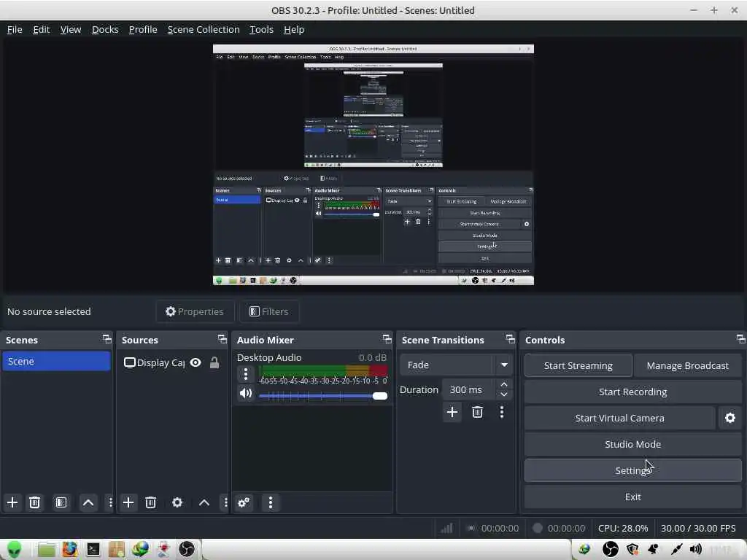
Task: Toggle Display Capture visibility eye
Action: point(196,362)
